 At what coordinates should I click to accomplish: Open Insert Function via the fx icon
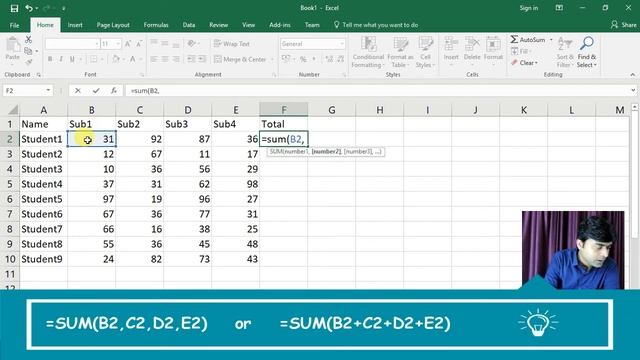pyautogui.click(x=114, y=91)
